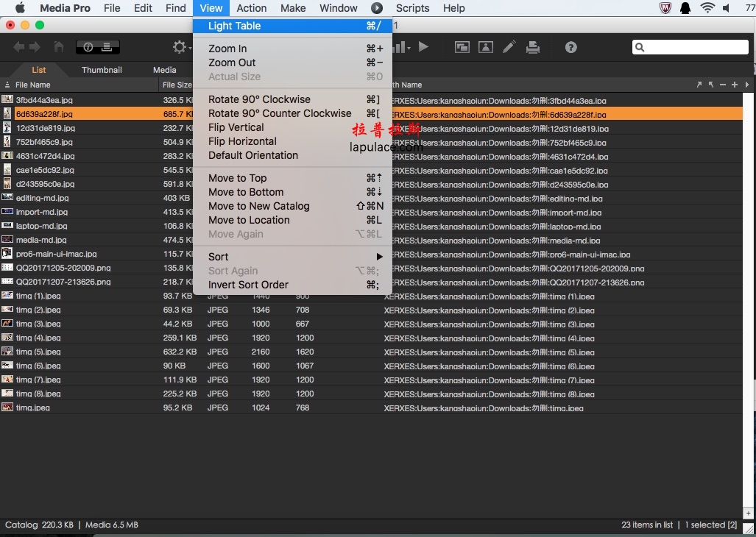Viewport: 756px width, 537px height.
Task: Switch to the Media tab
Action: pos(164,70)
